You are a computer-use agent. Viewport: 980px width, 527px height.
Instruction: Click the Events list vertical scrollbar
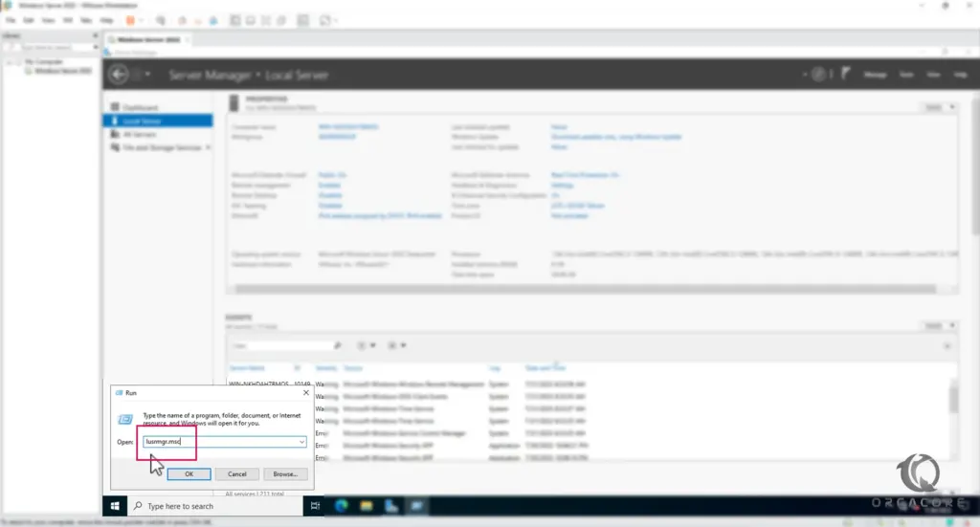pos(953,400)
